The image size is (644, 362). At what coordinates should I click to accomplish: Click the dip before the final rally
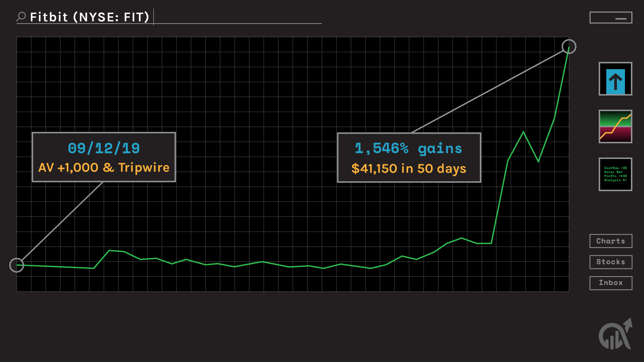tap(538, 161)
